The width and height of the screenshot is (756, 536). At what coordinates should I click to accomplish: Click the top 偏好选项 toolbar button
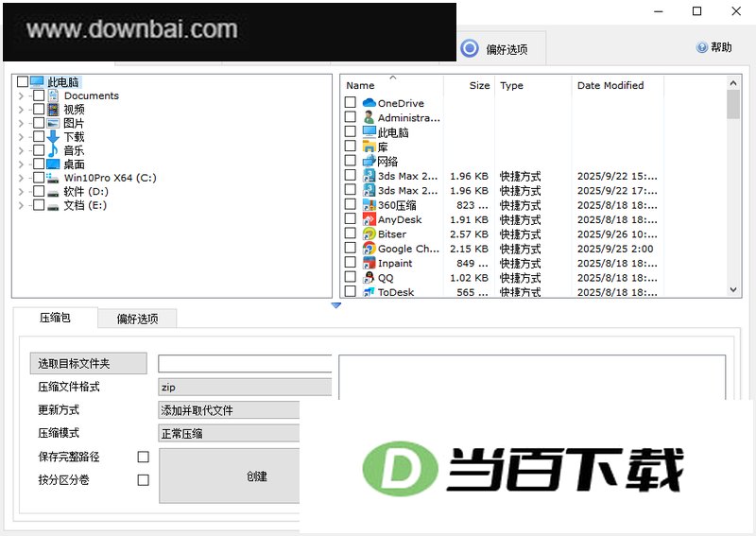(502, 49)
